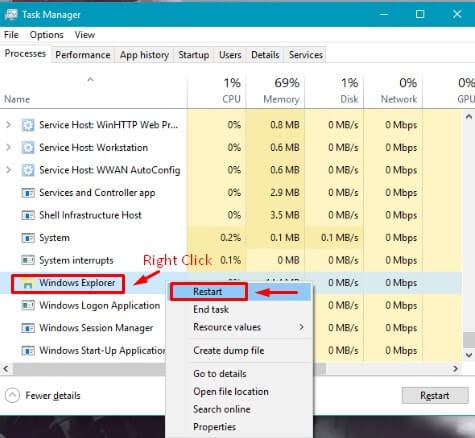Choose Properties in the context menu
This screenshot has height=438, width=475.
[x=214, y=427]
